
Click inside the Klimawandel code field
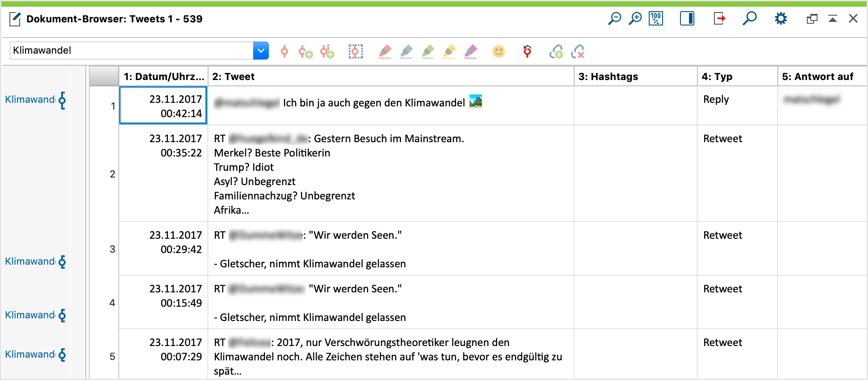132,51
